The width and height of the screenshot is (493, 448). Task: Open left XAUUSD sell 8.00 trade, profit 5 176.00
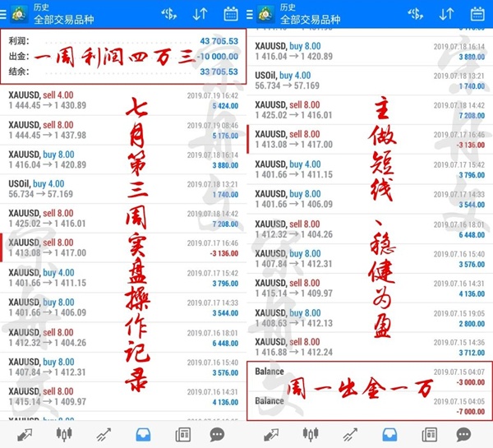[123, 130]
